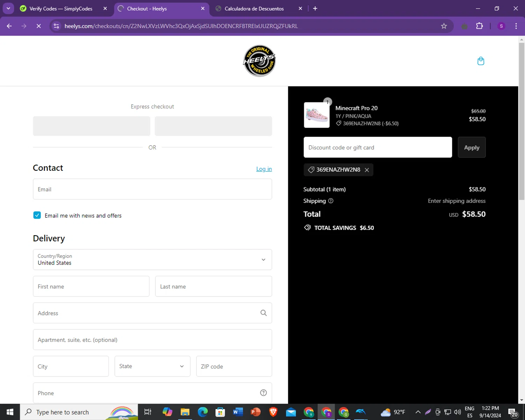Open Task View from the taskbar

(x=148, y=412)
